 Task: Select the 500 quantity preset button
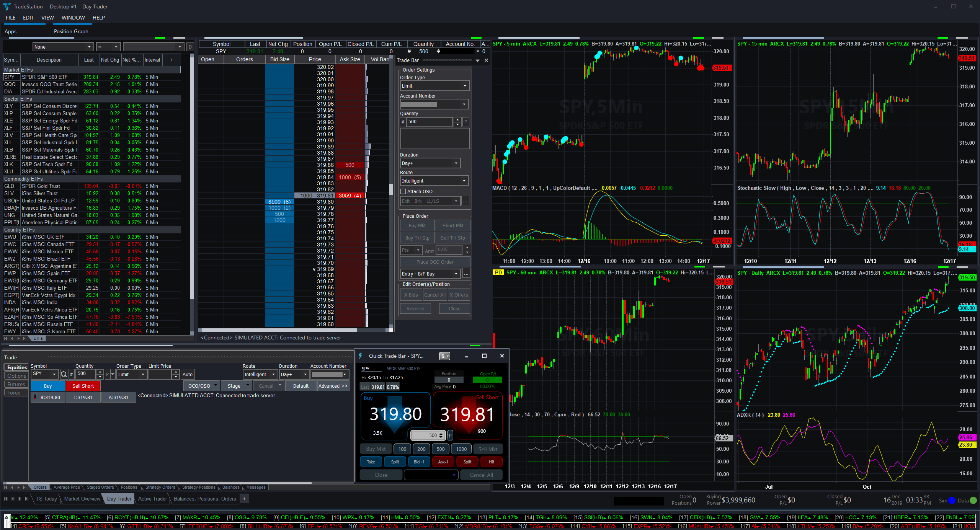[x=441, y=449]
